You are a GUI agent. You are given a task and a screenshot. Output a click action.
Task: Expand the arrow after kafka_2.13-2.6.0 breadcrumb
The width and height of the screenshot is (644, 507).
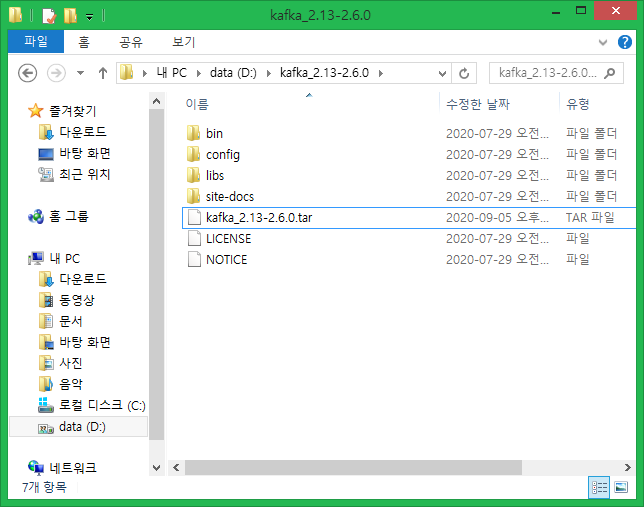(x=381, y=73)
